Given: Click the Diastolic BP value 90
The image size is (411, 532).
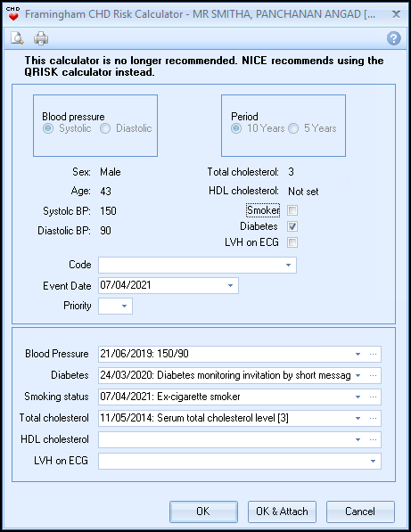Looking at the screenshot, I should click(105, 231).
